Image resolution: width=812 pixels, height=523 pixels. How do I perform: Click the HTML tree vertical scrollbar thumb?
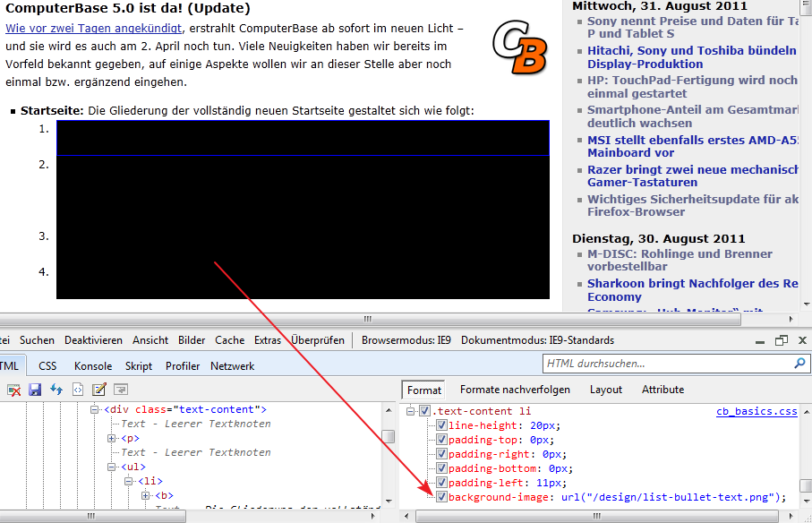[389, 436]
